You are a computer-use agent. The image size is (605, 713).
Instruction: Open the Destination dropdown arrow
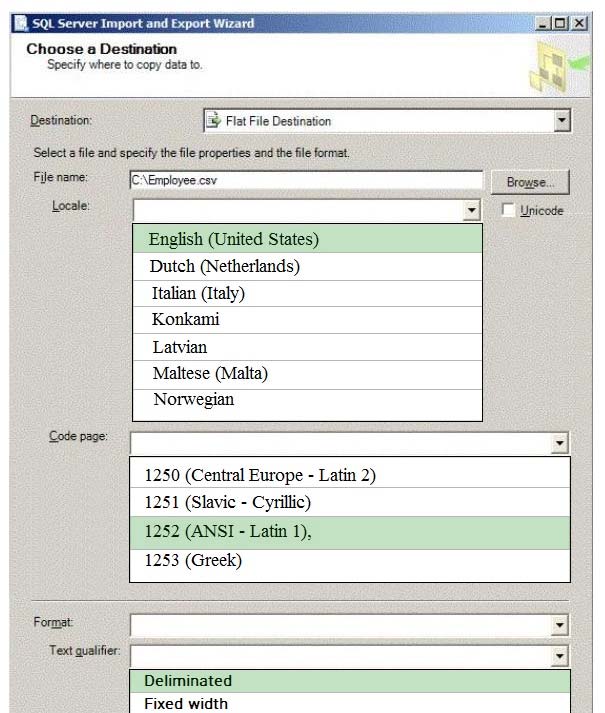click(562, 121)
